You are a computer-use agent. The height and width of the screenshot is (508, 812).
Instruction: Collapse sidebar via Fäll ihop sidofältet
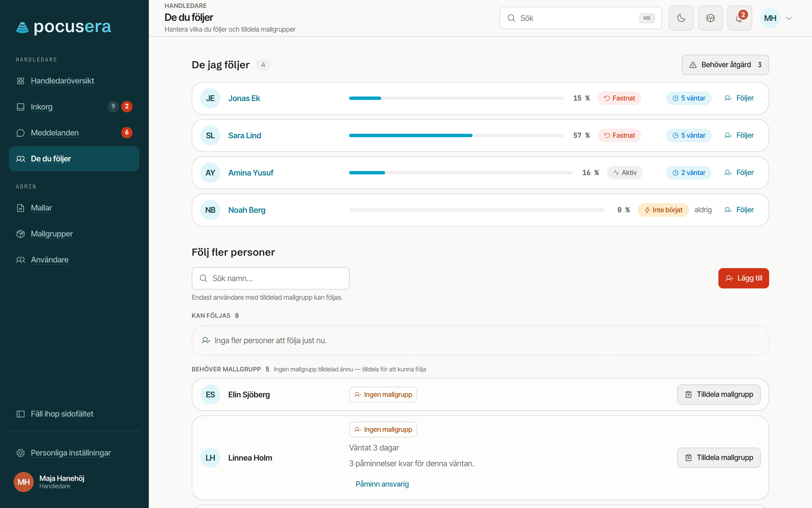(x=74, y=413)
